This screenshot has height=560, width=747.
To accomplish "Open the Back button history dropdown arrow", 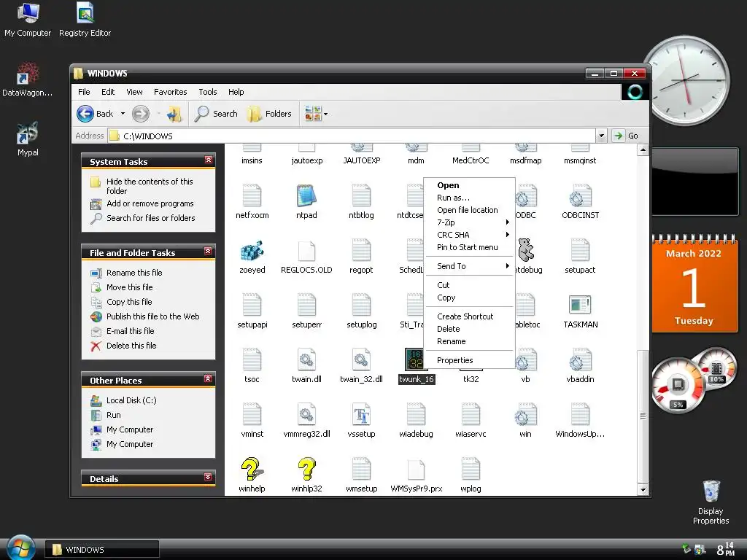I will [123, 114].
